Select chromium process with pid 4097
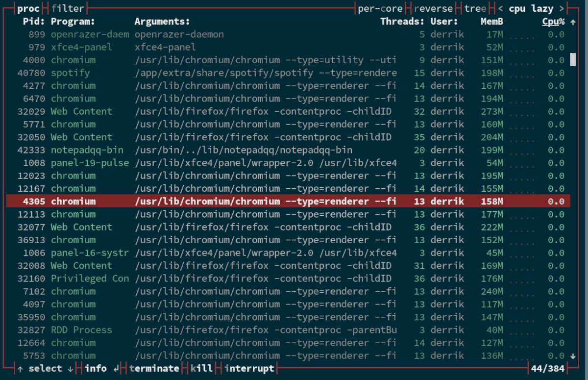Screen dimensions: 588x380 [288, 304]
